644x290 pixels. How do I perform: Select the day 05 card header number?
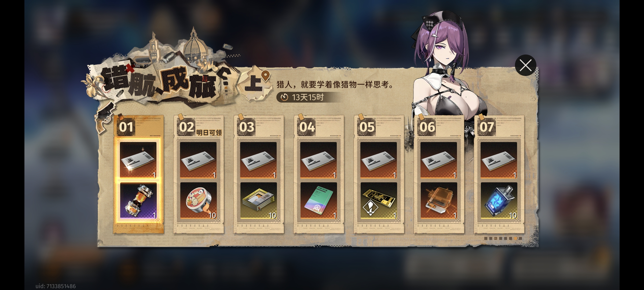367,127
